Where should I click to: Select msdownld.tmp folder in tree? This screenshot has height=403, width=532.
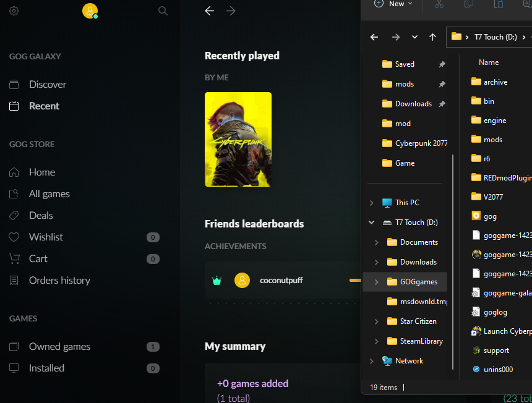tap(417, 302)
